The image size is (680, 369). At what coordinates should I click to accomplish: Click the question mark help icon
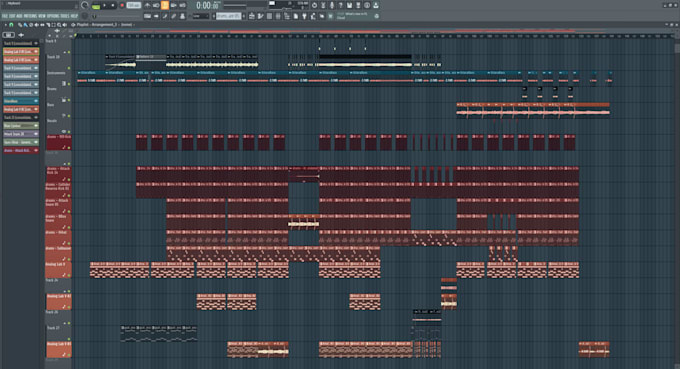(x=340, y=5)
